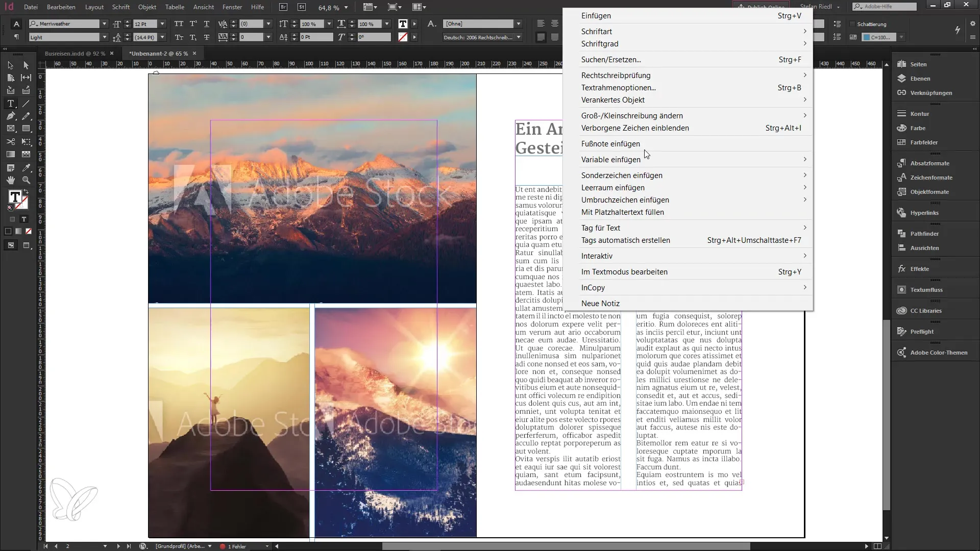980x551 pixels.
Task: Toggle Strikethrough formatting
Action: point(207,37)
